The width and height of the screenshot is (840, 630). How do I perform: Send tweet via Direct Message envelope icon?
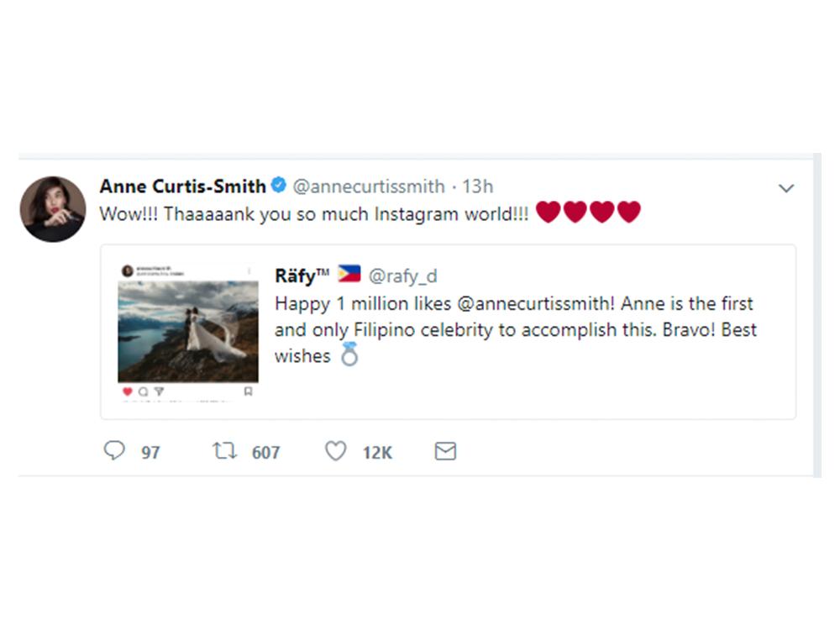[445, 452]
